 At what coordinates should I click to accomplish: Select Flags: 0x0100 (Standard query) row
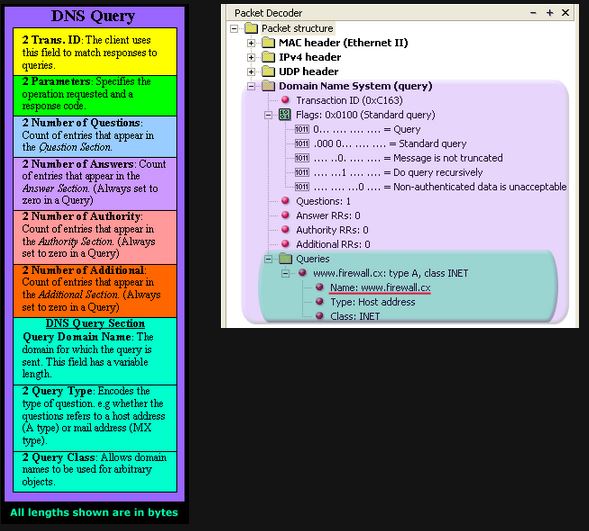[x=365, y=115]
